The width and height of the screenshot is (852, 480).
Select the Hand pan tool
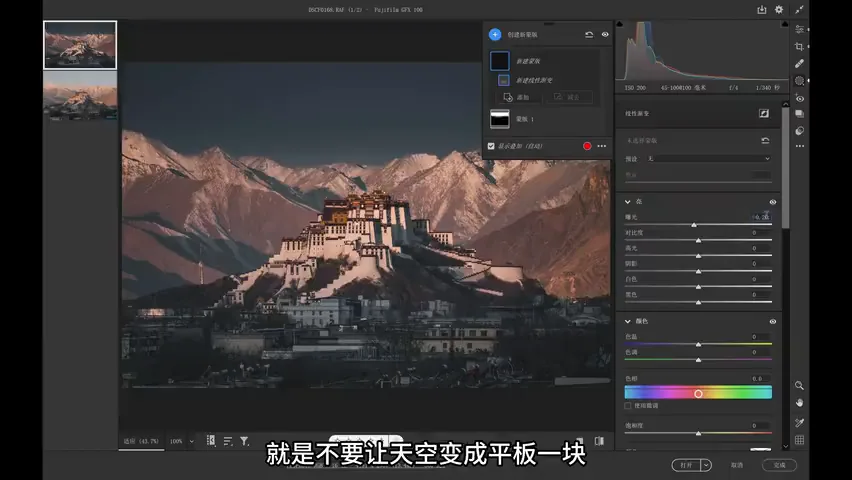799,403
